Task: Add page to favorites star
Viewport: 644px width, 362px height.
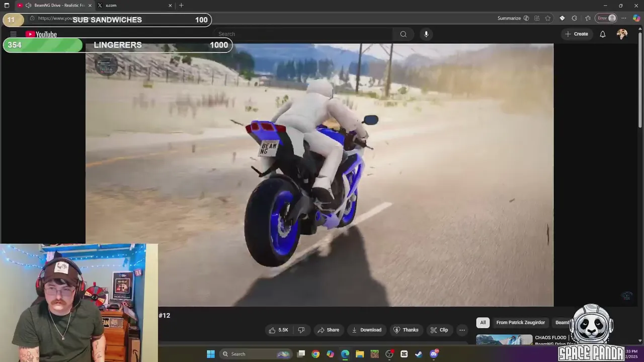Action: tap(547, 18)
